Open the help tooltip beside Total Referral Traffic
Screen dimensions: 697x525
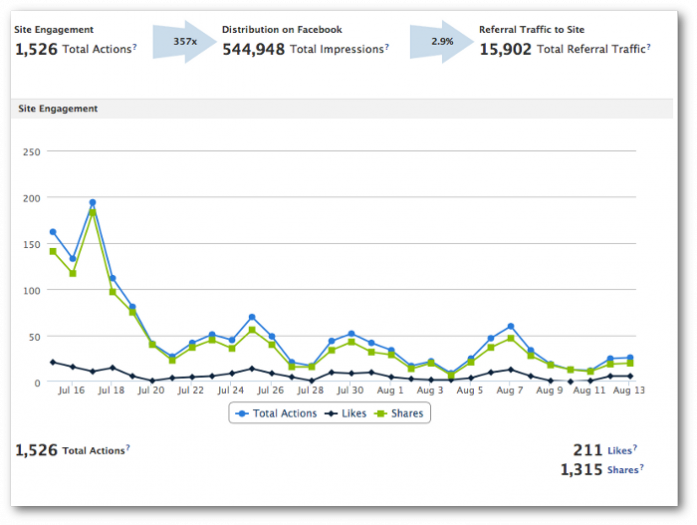649,46
